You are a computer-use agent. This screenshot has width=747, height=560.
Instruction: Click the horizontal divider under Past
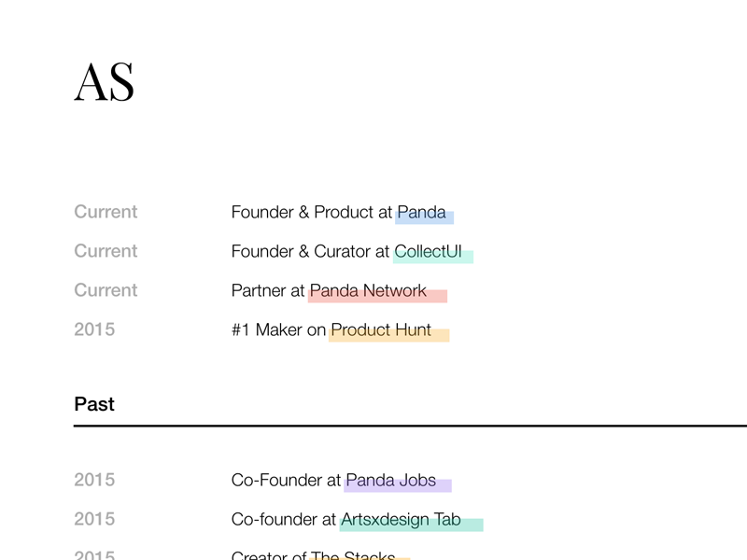pos(410,426)
